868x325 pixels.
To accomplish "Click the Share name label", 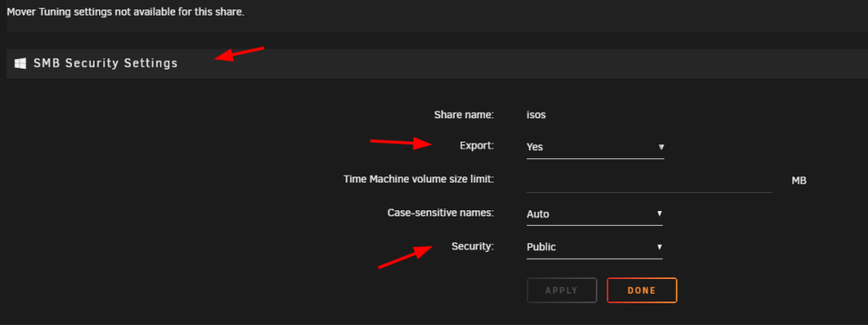I will point(464,115).
